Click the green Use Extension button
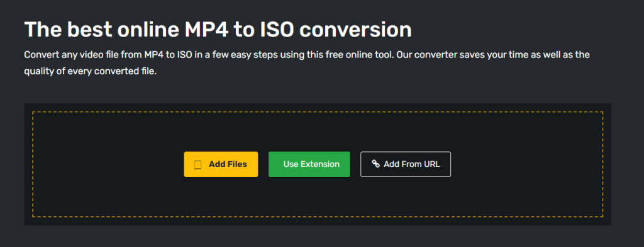The height and width of the screenshot is (247, 644). click(309, 164)
